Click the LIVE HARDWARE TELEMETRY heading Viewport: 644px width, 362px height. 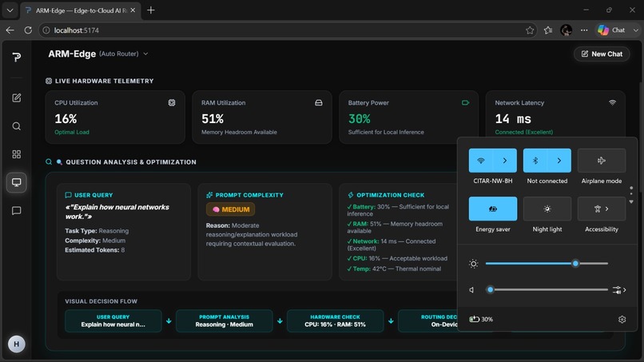(x=105, y=81)
